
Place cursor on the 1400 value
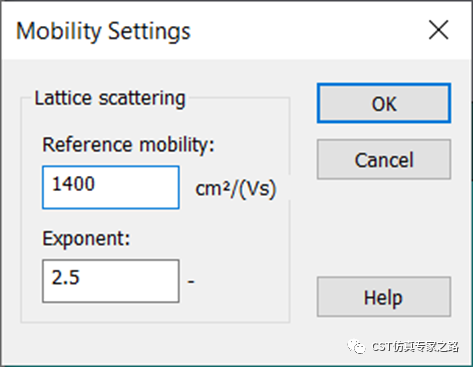click(x=73, y=184)
